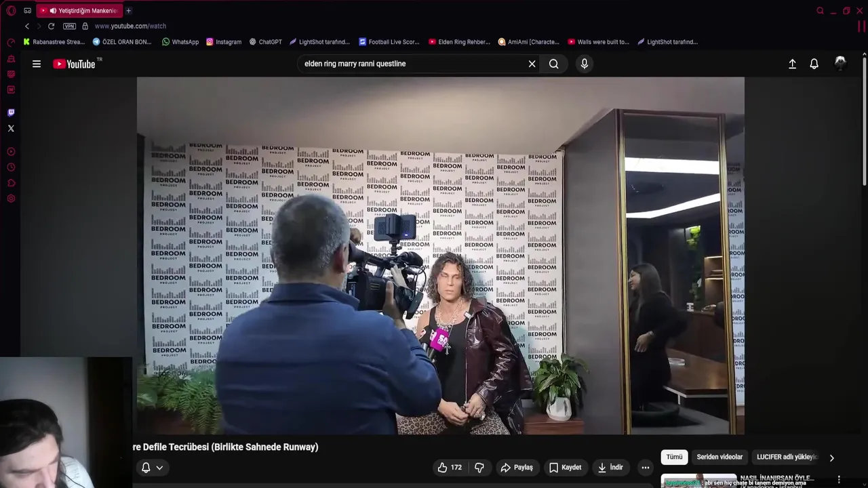Image resolution: width=868 pixels, height=488 pixels.
Task: Dislike the video
Action: (479, 468)
